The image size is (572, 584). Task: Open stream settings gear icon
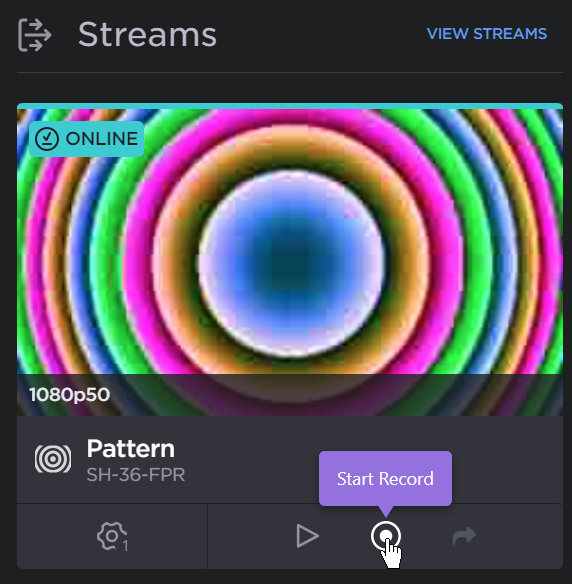[x=112, y=536]
